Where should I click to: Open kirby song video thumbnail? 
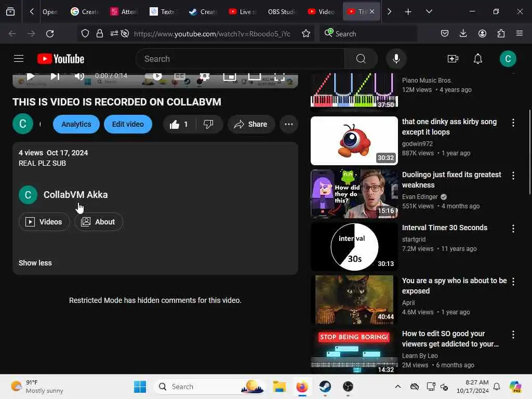click(354, 141)
